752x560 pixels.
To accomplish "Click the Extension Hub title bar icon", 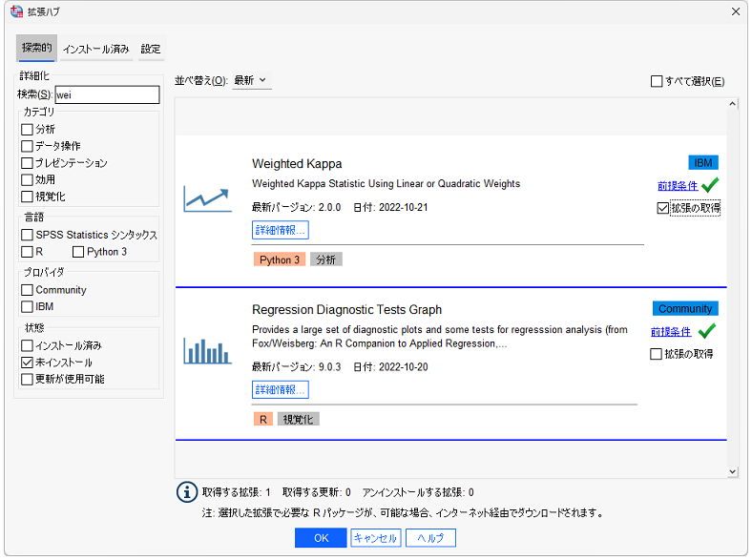I will (x=16, y=11).
